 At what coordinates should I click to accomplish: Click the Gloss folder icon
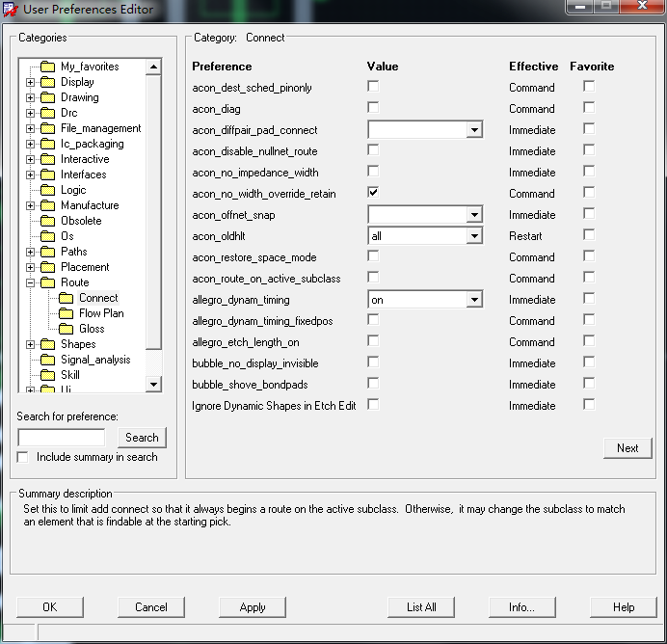click(66, 329)
